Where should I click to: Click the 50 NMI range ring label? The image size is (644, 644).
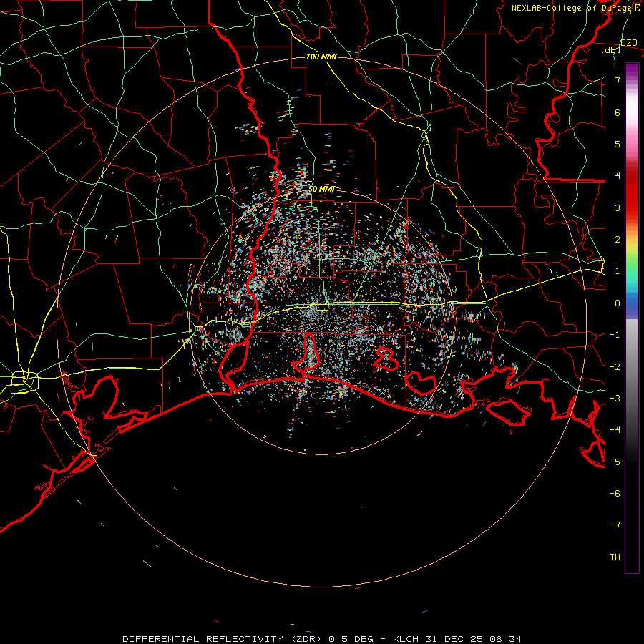tap(321, 189)
